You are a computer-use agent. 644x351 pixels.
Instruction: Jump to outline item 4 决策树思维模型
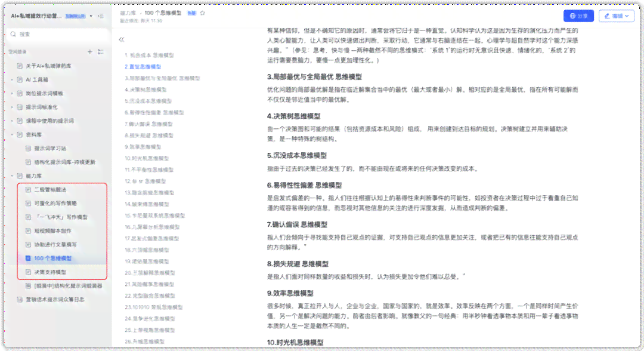point(146,90)
